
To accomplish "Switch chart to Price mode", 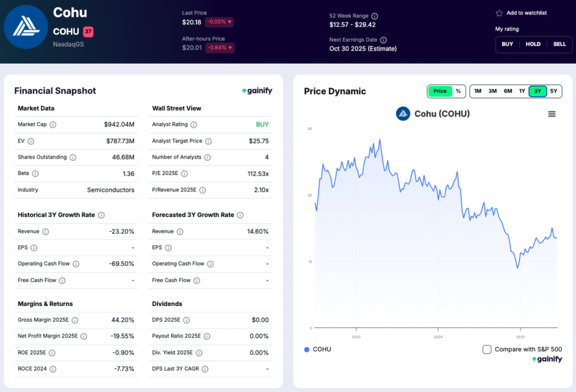I will tap(440, 91).
